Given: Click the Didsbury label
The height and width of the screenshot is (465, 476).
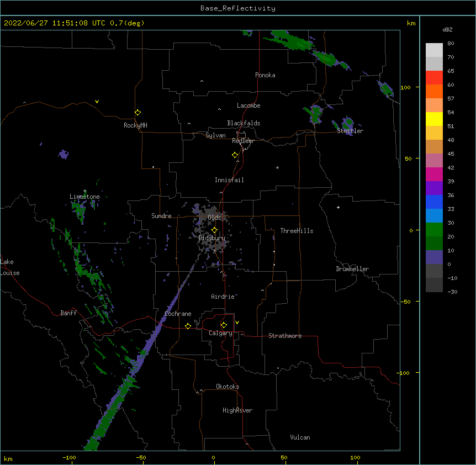Looking at the screenshot, I should [212, 238].
